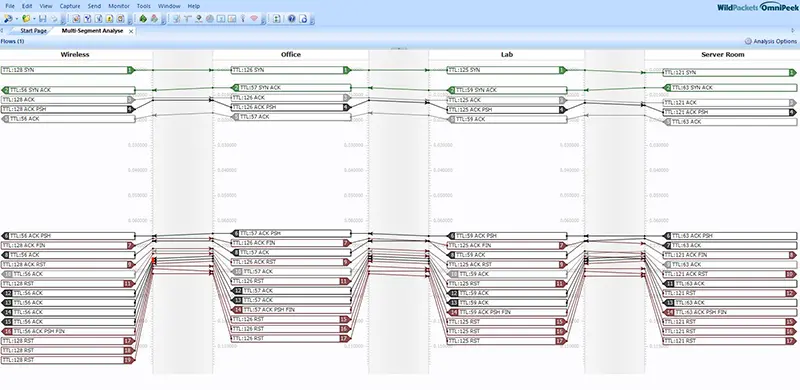Click the pink wireless signal toolbar icon

click(x=254, y=19)
